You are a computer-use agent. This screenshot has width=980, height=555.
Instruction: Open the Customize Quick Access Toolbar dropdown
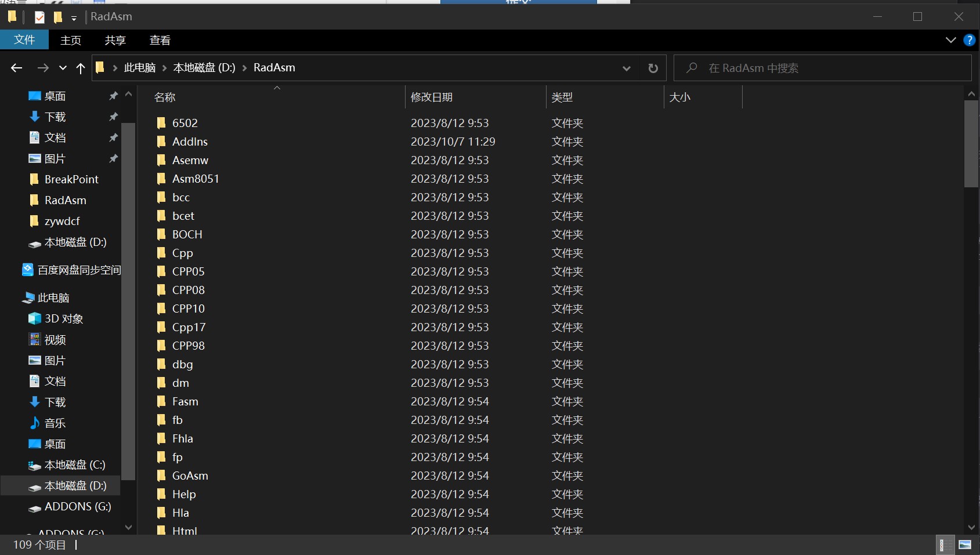click(74, 19)
